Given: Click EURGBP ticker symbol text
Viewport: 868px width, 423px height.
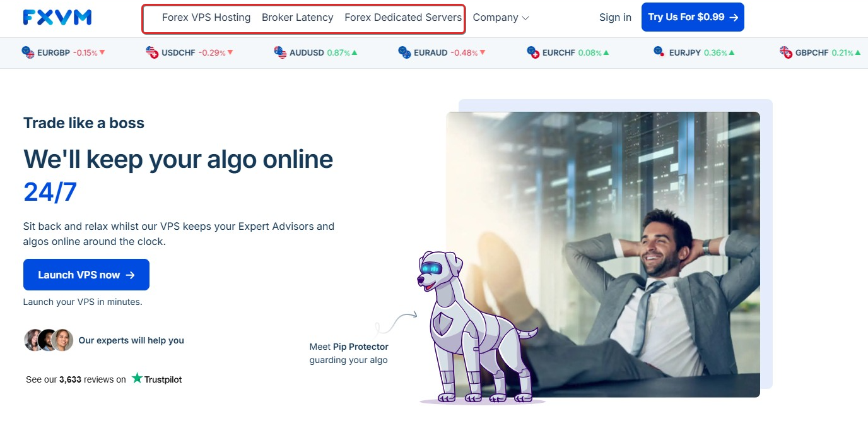Looking at the screenshot, I should click(x=54, y=53).
